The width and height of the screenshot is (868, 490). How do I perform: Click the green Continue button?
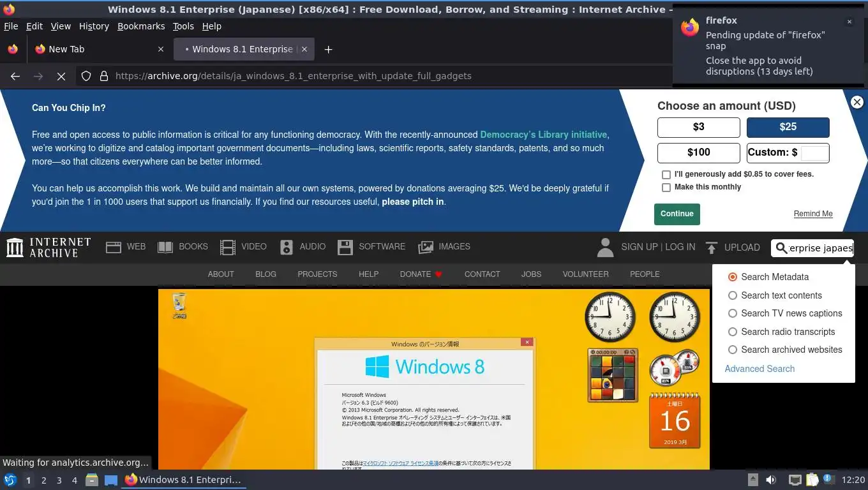click(677, 214)
